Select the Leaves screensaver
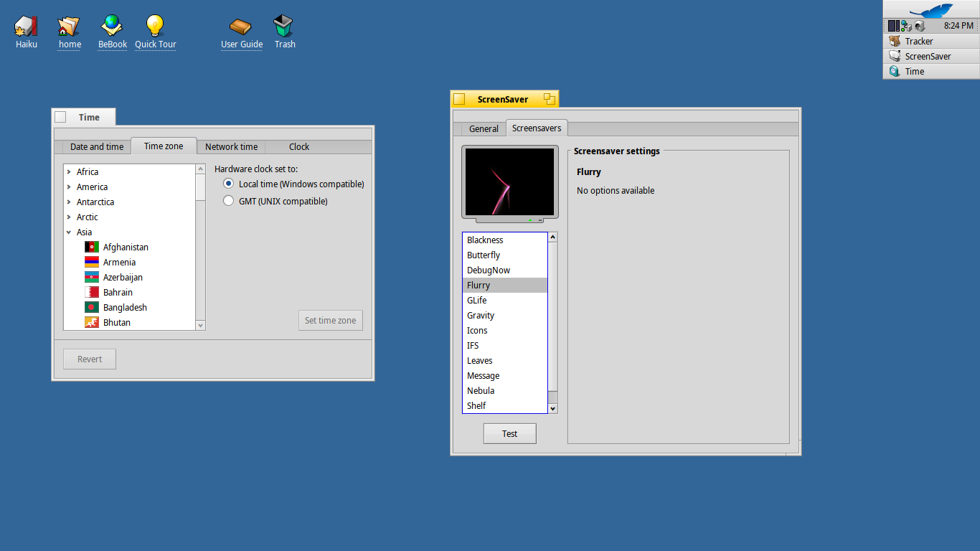Screen dimensions: 980x551 point(505,360)
